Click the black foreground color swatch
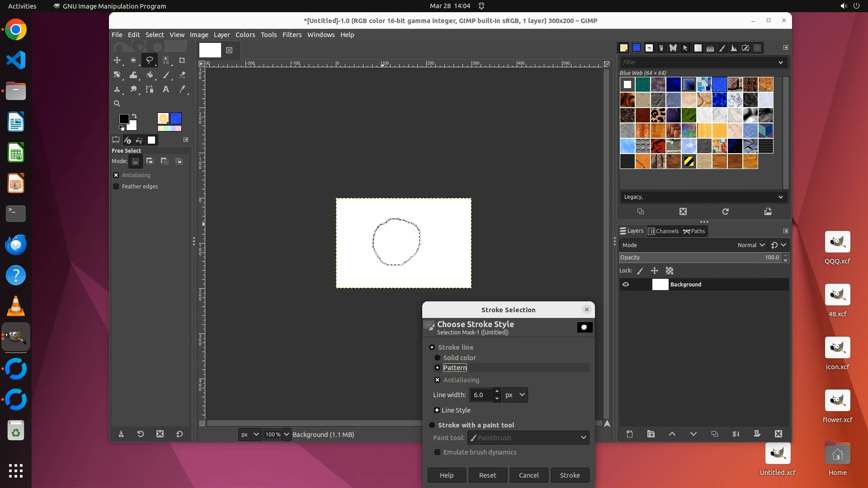868x488 pixels. 124,118
